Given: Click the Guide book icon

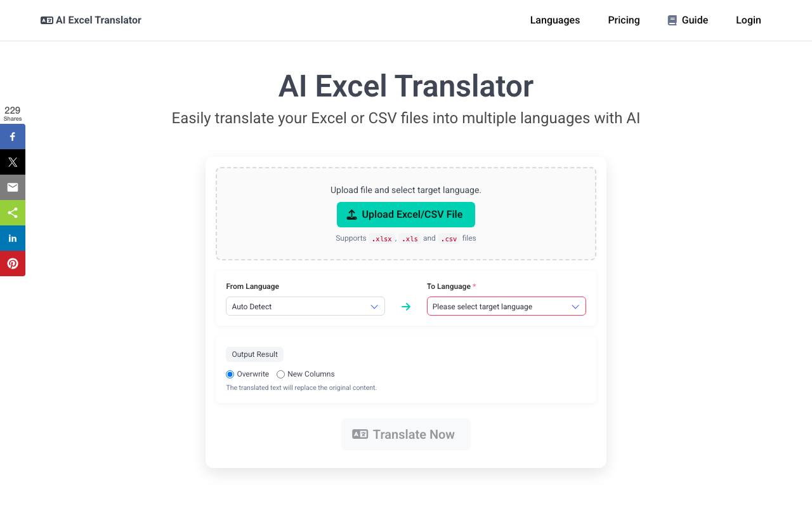Looking at the screenshot, I should pos(672,20).
